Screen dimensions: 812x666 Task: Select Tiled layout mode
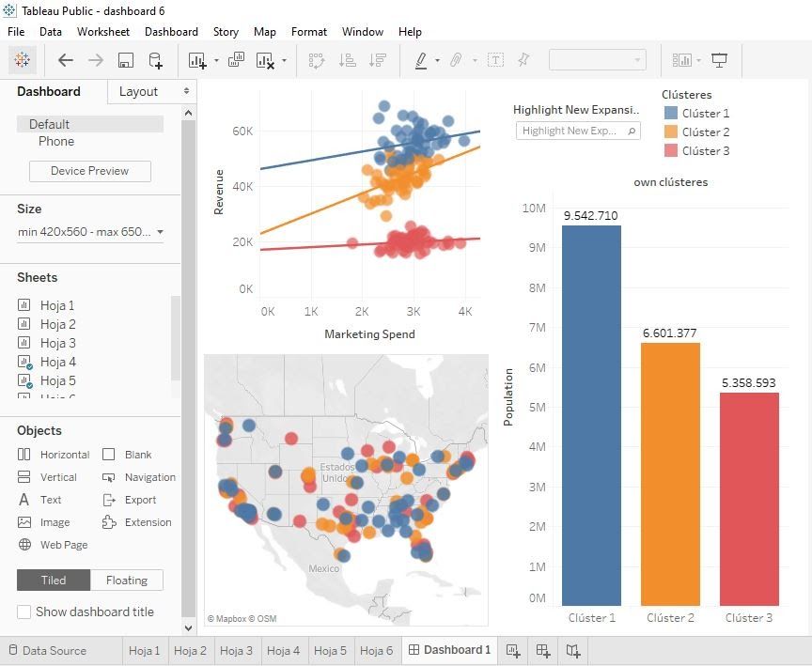54,581
